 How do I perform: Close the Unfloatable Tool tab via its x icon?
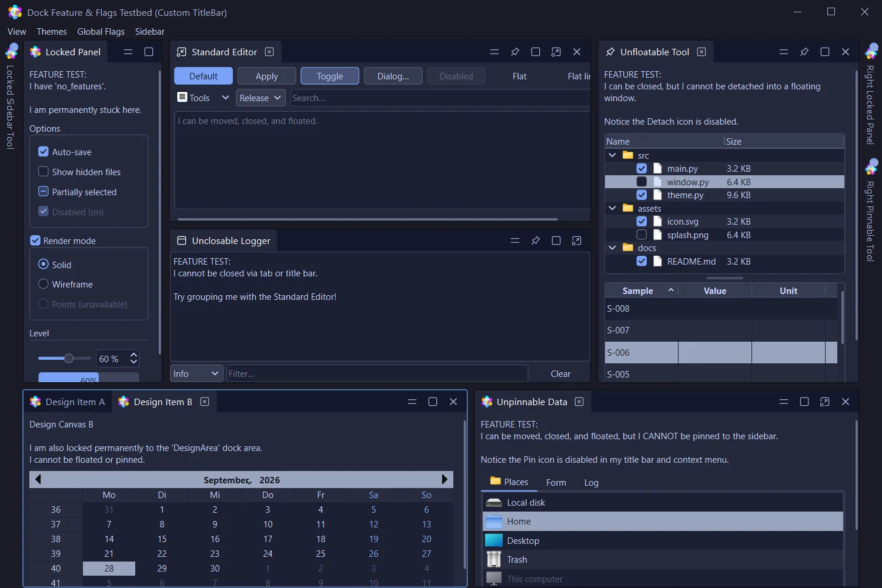(701, 52)
